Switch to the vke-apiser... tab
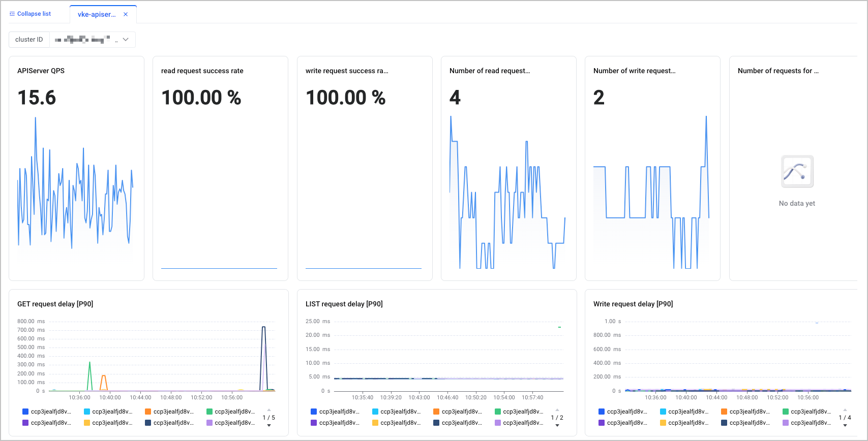868x441 pixels. [97, 14]
